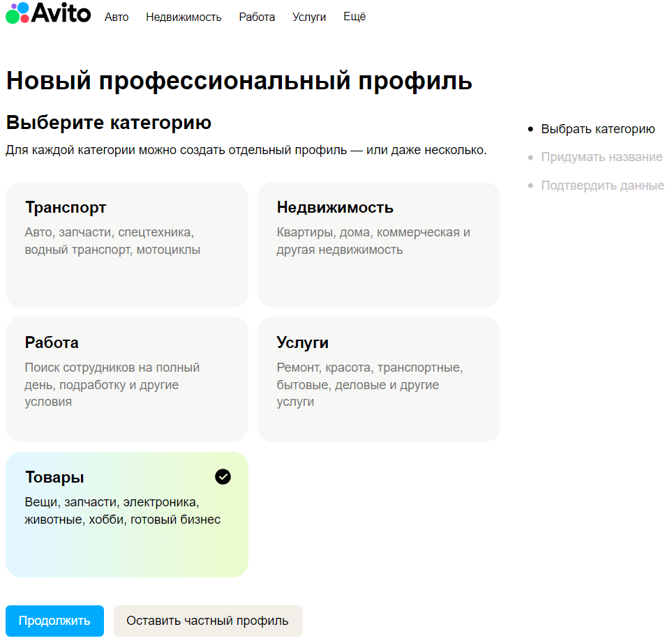Click Оставить частный профиль button

pos(208,621)
